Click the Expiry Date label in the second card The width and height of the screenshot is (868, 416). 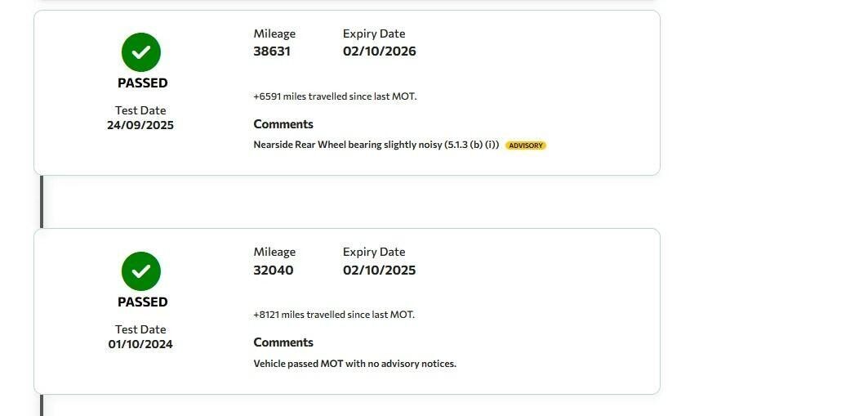click(374, 252)
